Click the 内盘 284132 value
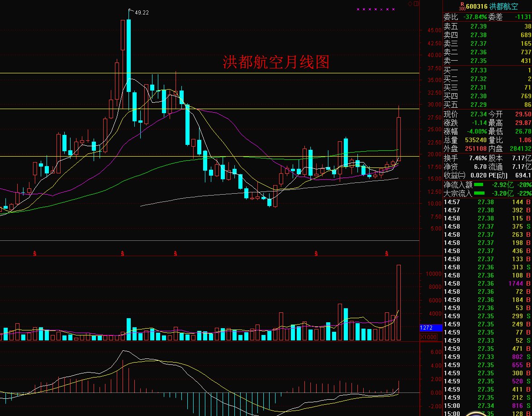The width and height of the screenshot is (532, 416). (x=520, y=148)
